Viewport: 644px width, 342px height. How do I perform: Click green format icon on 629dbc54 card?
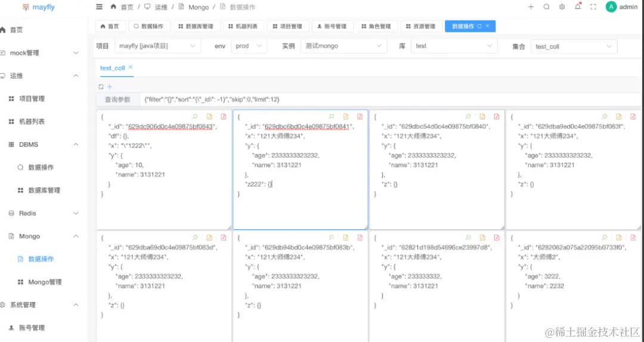coord(468,117)
